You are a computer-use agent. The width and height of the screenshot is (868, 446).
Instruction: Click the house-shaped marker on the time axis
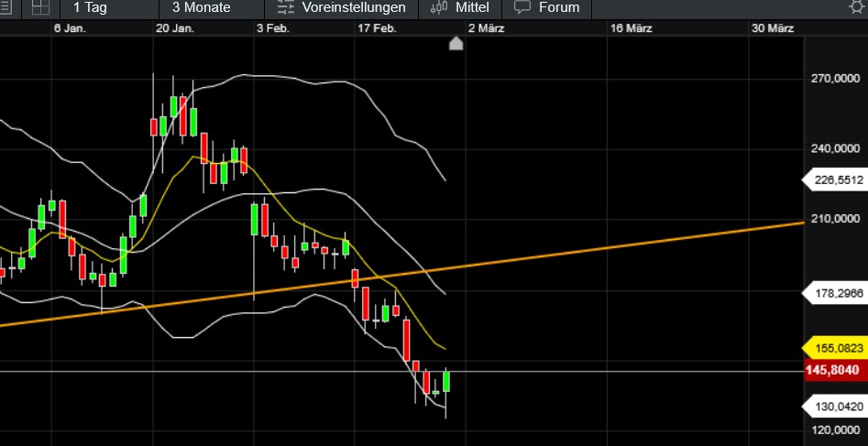456,44
